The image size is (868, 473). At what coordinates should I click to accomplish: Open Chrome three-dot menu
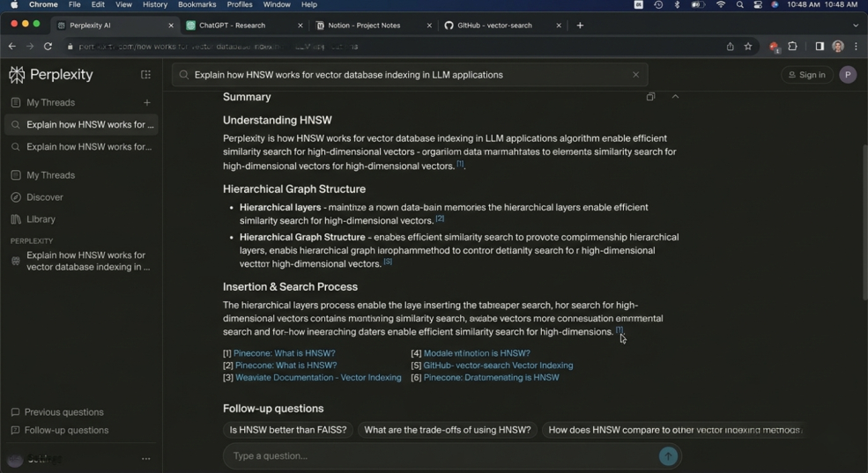coord(857,47)
